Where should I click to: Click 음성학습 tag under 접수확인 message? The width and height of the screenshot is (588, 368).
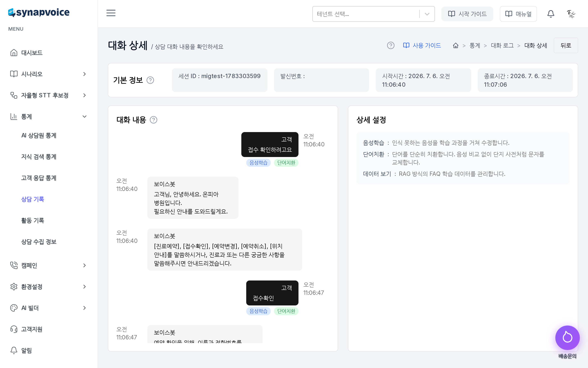click(x=258, y=311)
